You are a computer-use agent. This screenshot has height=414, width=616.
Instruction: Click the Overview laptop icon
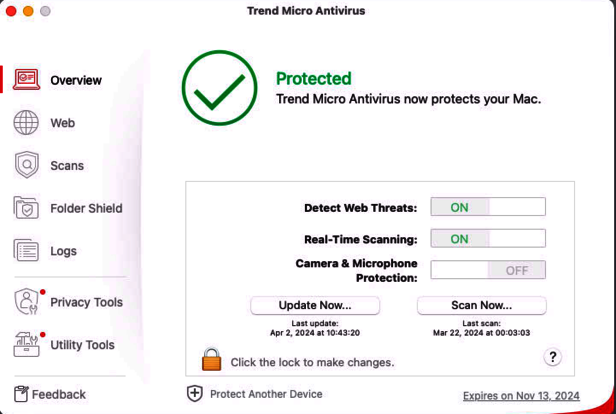(x=26, y=79)
